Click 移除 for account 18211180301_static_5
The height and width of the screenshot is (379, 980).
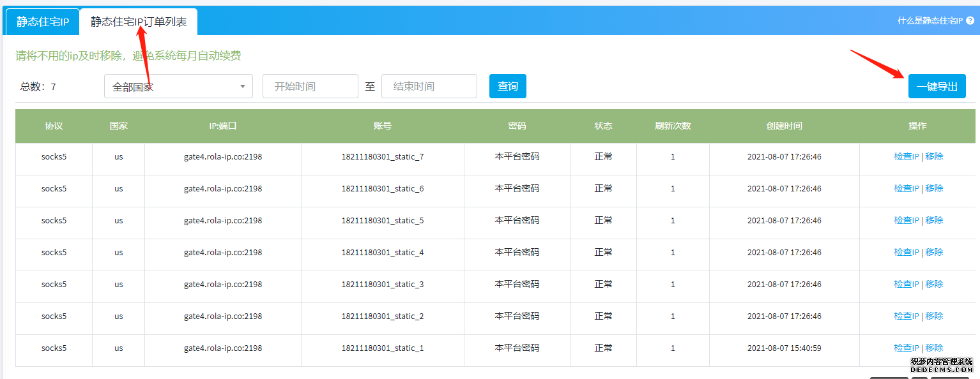pyautogui.click(x=934, y=219)
